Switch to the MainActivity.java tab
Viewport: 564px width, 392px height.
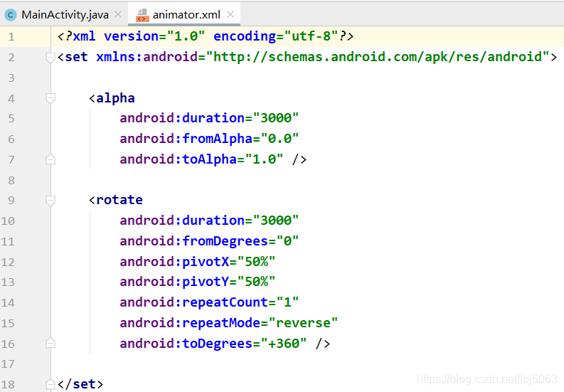click(65, 15)
